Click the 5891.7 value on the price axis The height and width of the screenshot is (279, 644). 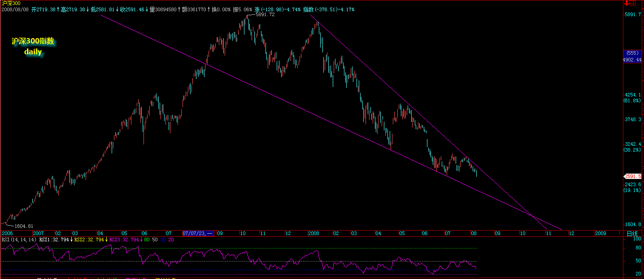coord(634,14)
